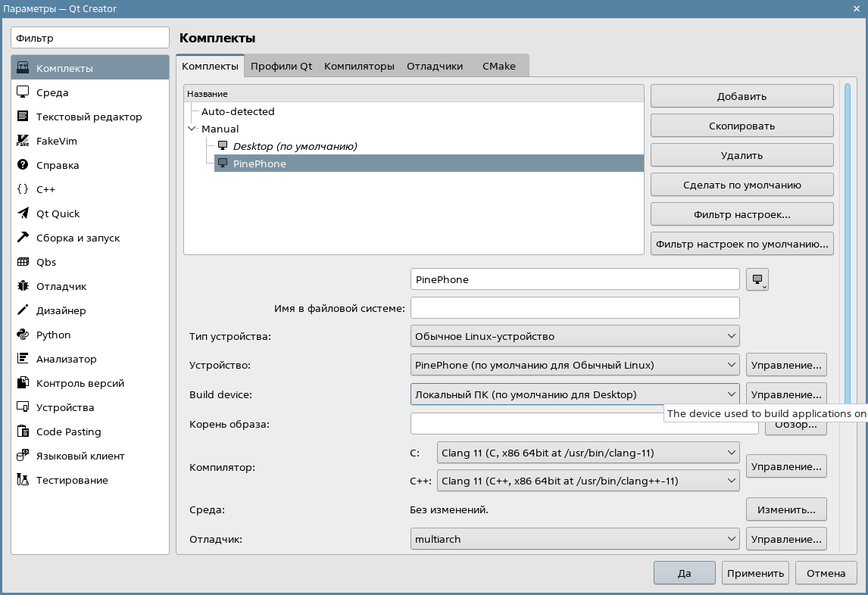This screenshot has height=595, width=868.
Task: Expand the Build device combo box
Action: coord(574,394)
